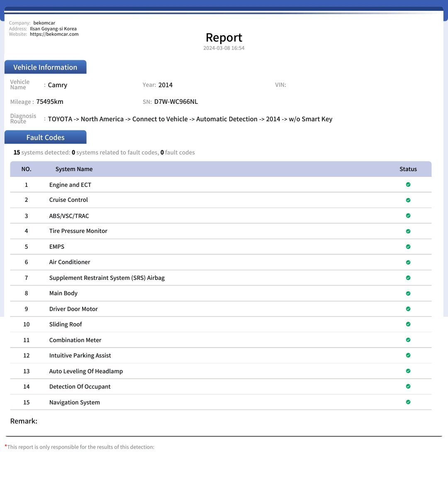Viewport: 448px width, 490px height.
Task: Select the Sliding Roof system name
Action: coord(66,324)
